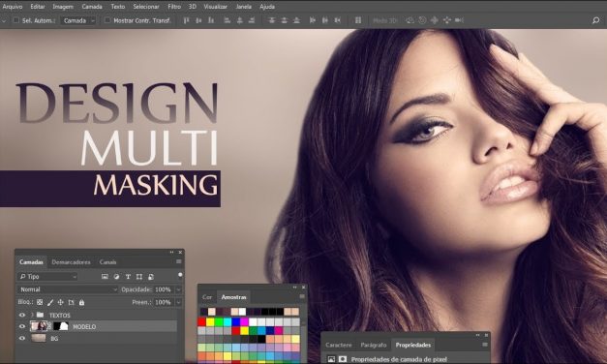Click the distribute left edges icon
Screen dimensions: 607x364
313,20
